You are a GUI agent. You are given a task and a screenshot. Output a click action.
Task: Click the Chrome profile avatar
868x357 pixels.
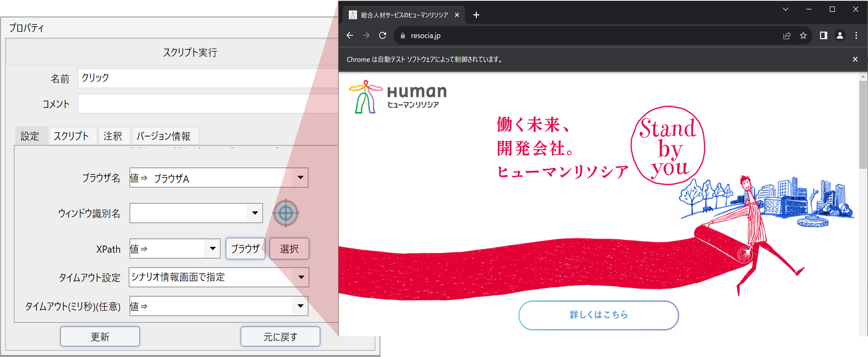(840, 35)
